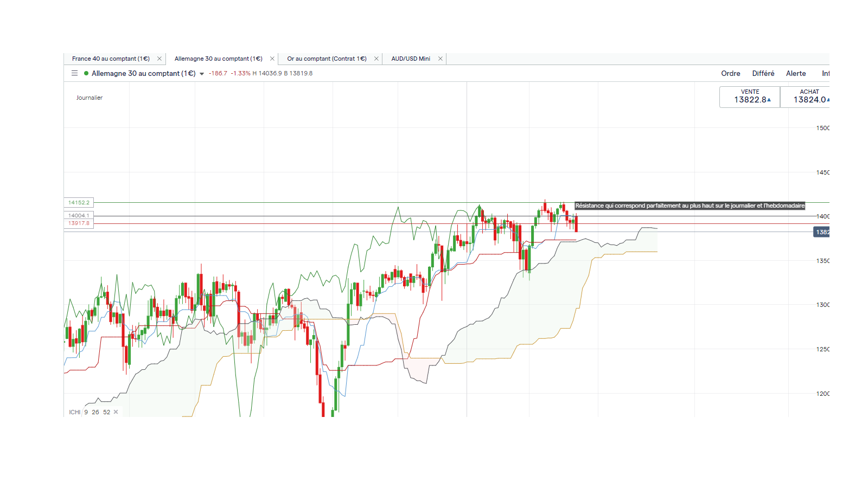Close the Or au comptant tab
This screenshot has width=868, height=488.
[x=376, y=59]
